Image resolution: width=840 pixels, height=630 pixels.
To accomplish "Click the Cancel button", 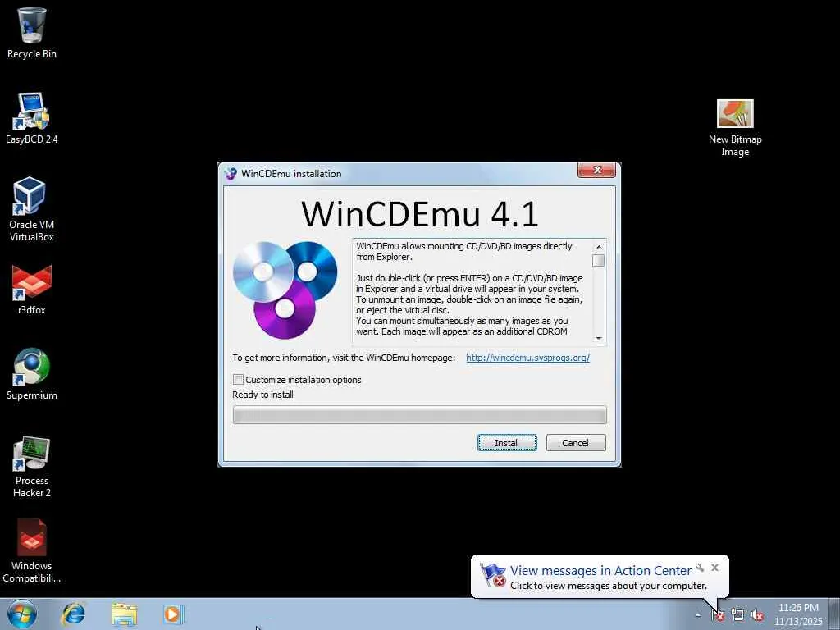I will (575, 442).
